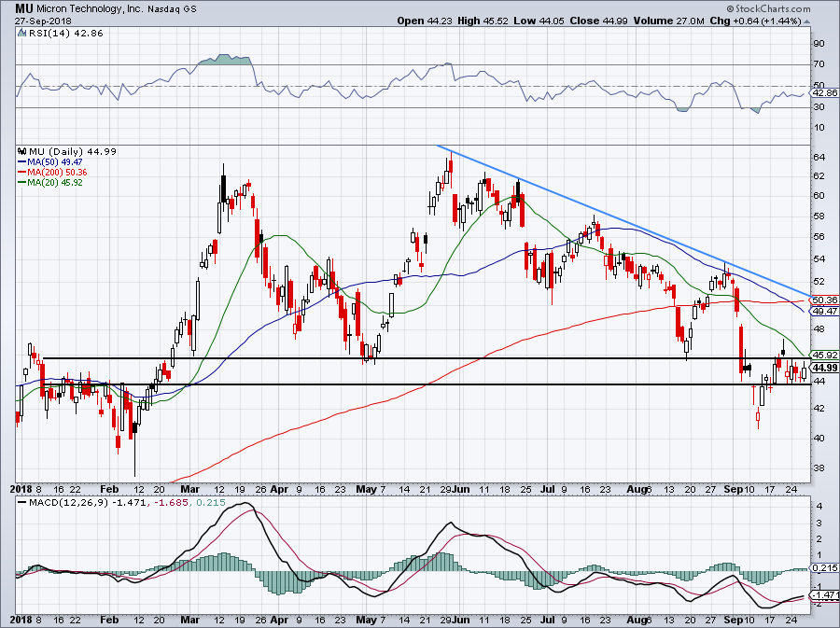This screenshot has height=628, width=840.
Task: Click the Low 44.05 value in the header
Action: [539, 21]
